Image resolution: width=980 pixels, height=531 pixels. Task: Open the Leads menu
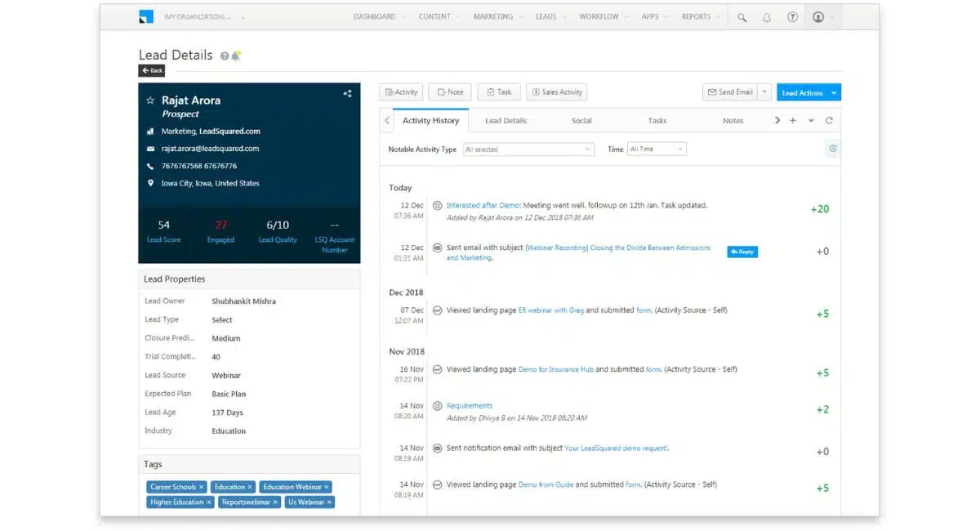(x=550, y=16)
